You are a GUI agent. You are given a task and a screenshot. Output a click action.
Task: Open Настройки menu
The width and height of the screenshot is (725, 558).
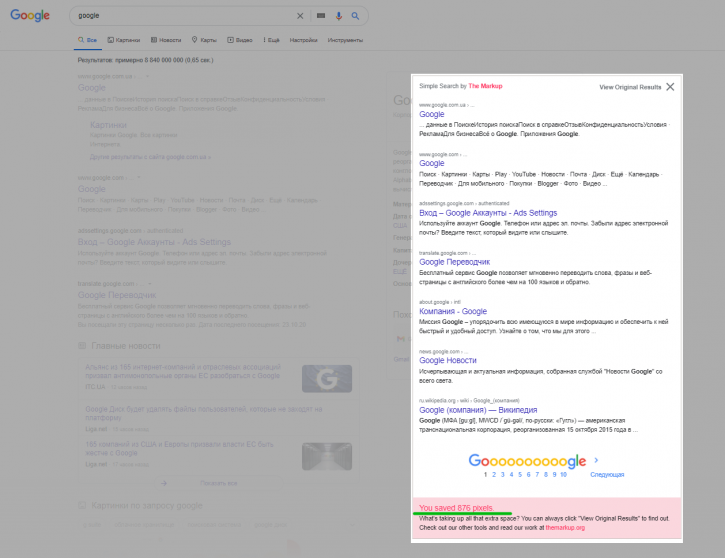(303, 40)
